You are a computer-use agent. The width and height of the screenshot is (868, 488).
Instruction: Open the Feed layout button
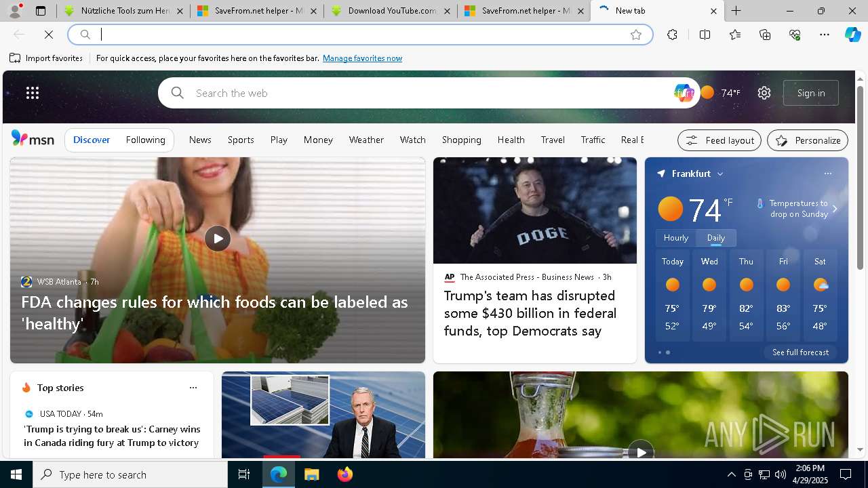719,140
